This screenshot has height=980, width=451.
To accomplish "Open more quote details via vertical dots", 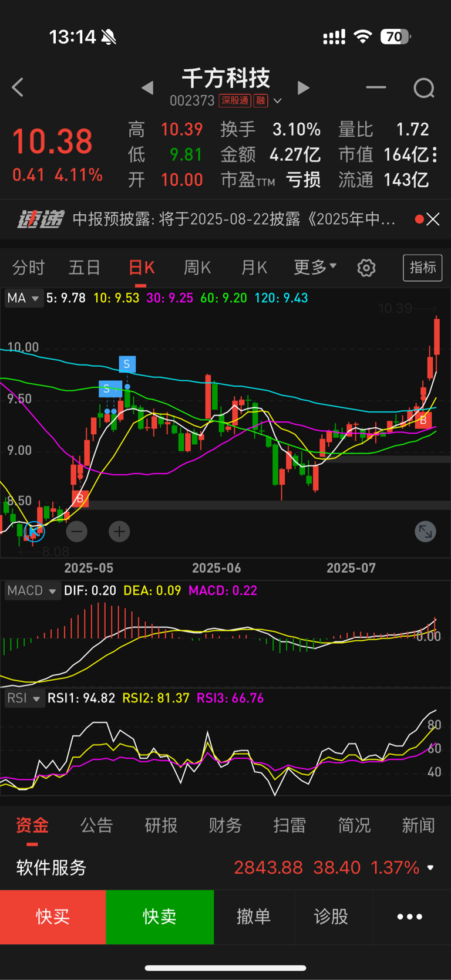I will 435,154.
